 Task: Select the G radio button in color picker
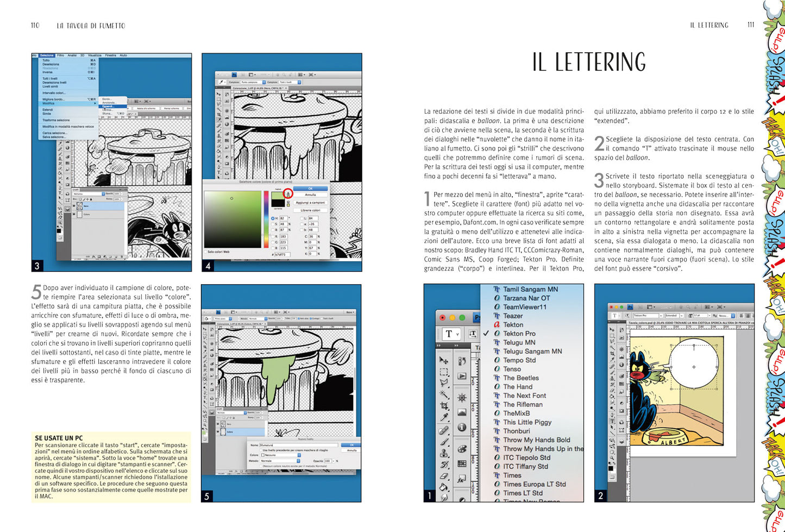pyautogui.click(x=273, y=242)
